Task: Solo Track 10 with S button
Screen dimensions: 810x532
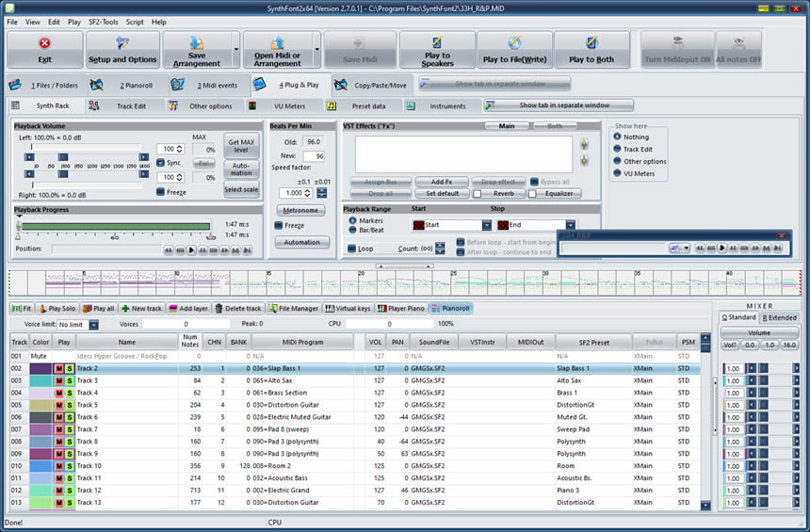Action: [x=69, y=466]
